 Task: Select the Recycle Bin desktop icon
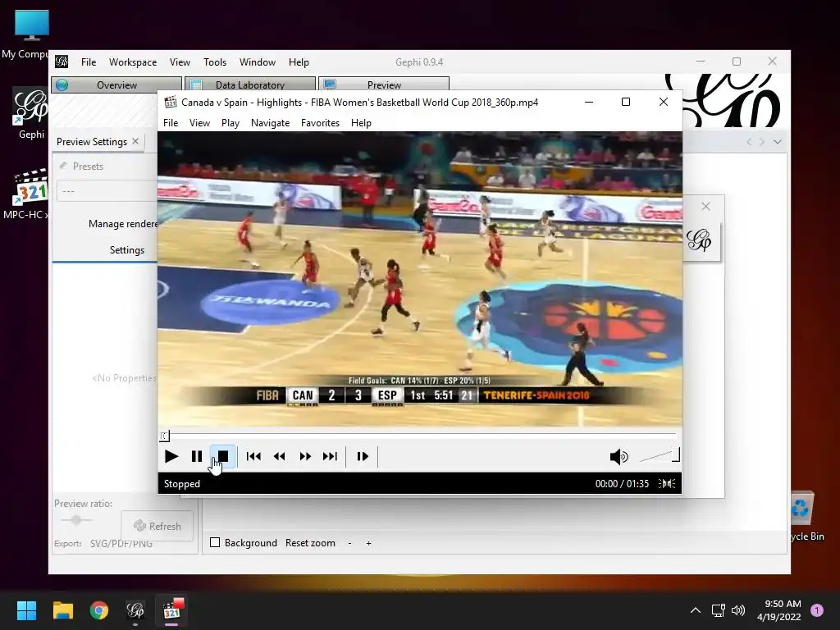(802, 515)
